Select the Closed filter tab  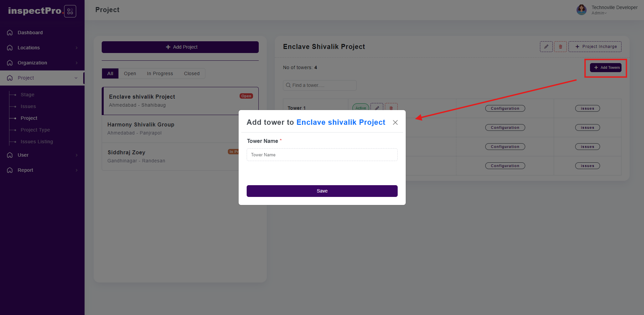(192, 73)
